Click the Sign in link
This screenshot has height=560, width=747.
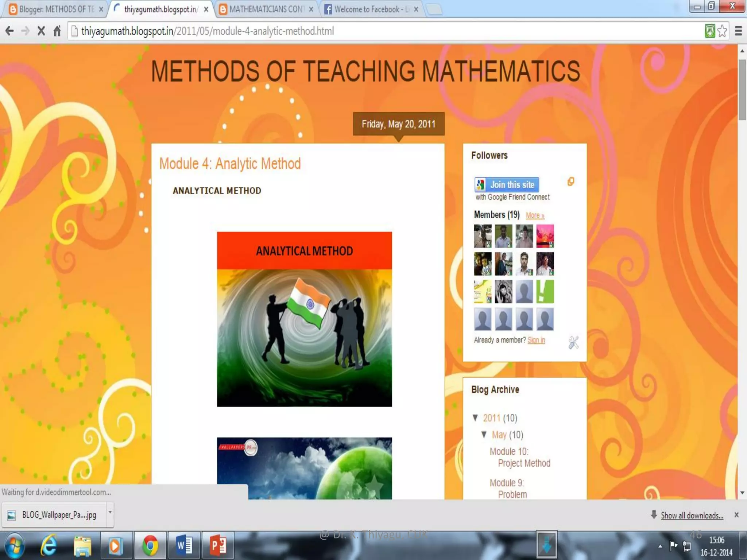(x=536, y=340)
